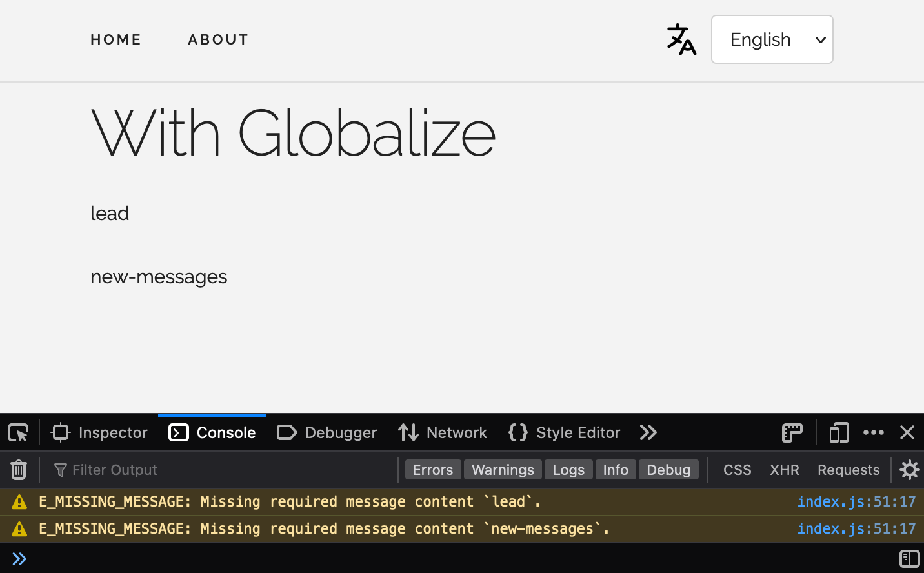The height and width of the screenshot is (573, 924).
Task: Click the translate language icon
Action: click(681, 40)
